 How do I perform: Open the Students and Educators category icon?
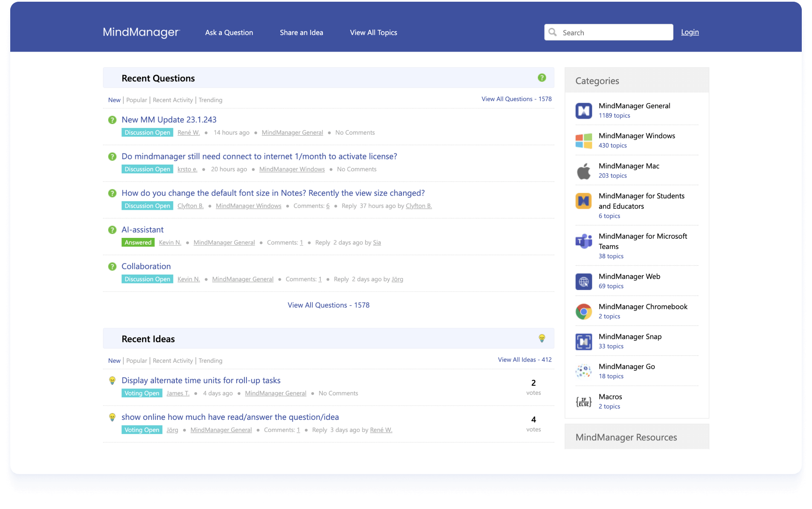coord(583,201)
